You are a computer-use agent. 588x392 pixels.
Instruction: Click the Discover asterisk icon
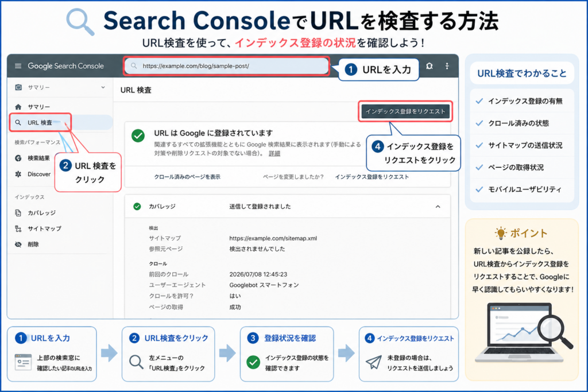(18, 174)
